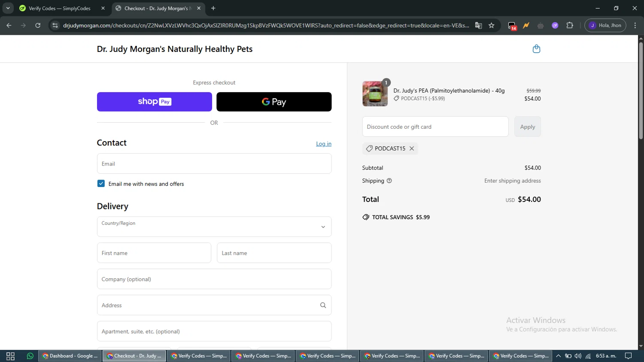644x362 pixels.
Task: Show hidden system tray icons
Action: [x=559, y=356]
